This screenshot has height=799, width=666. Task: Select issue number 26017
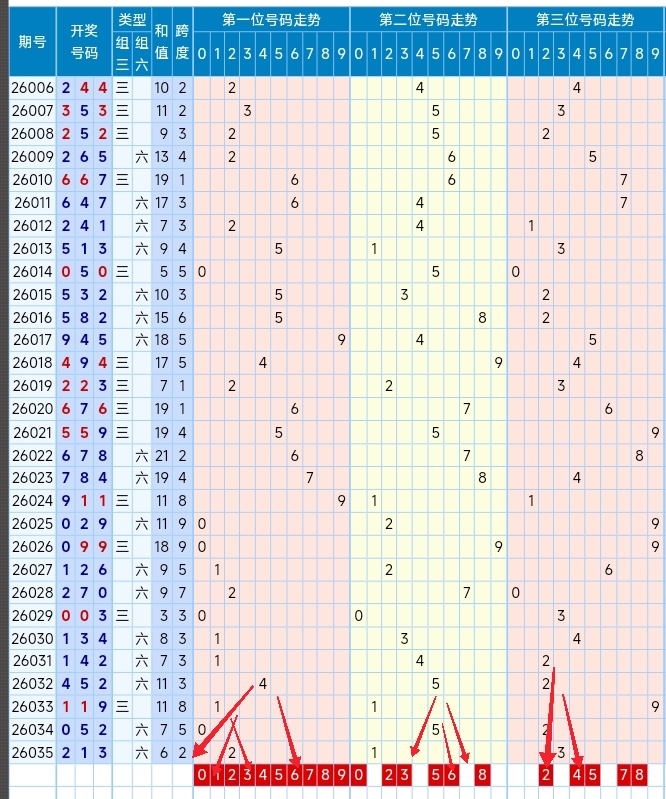tap(33, 339)
